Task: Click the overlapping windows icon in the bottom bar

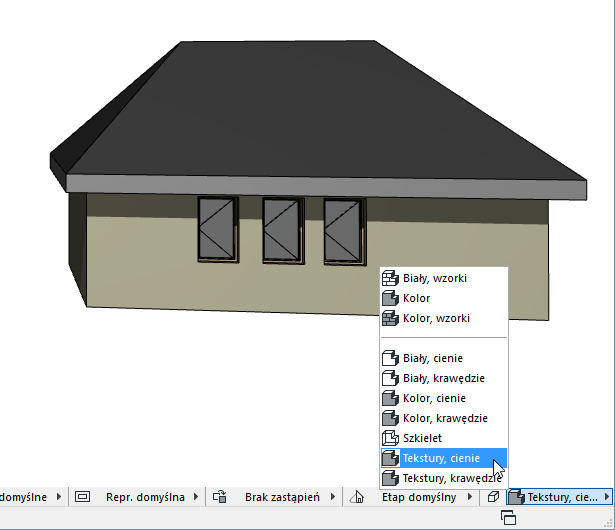Action: (508, 517)
